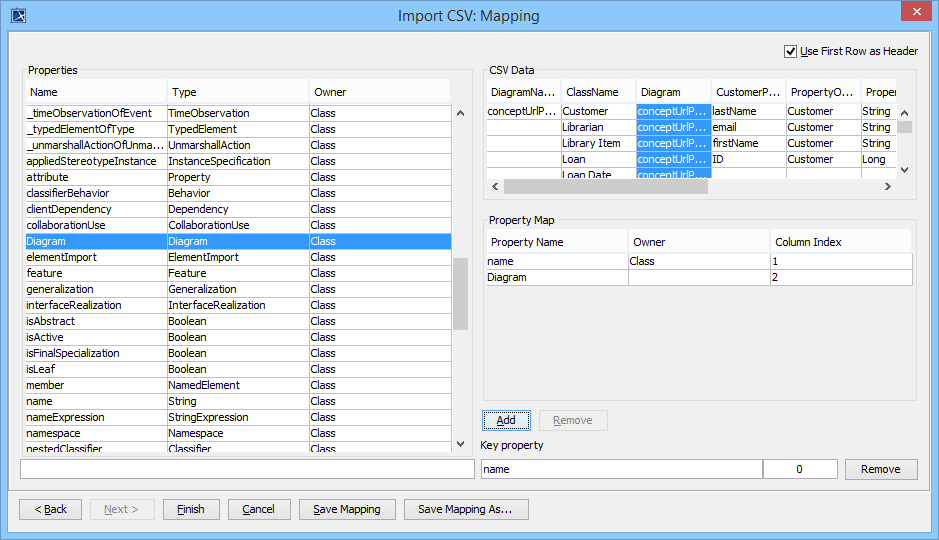Select the isAbstract property row
Viewport: 939px width, 540px height.
click(x=95, y=321)
